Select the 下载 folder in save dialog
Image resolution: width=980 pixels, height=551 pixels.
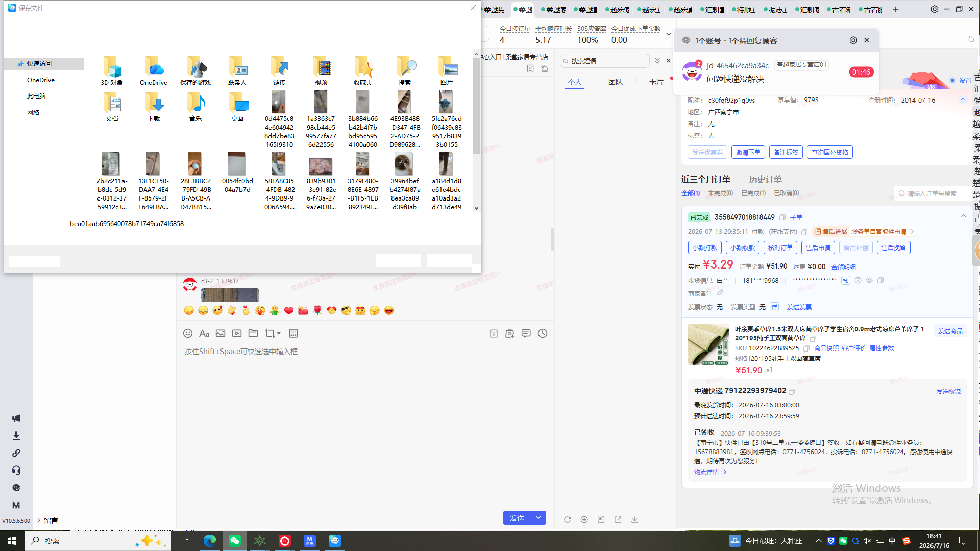pyautogui.click(x=154, y=107)
